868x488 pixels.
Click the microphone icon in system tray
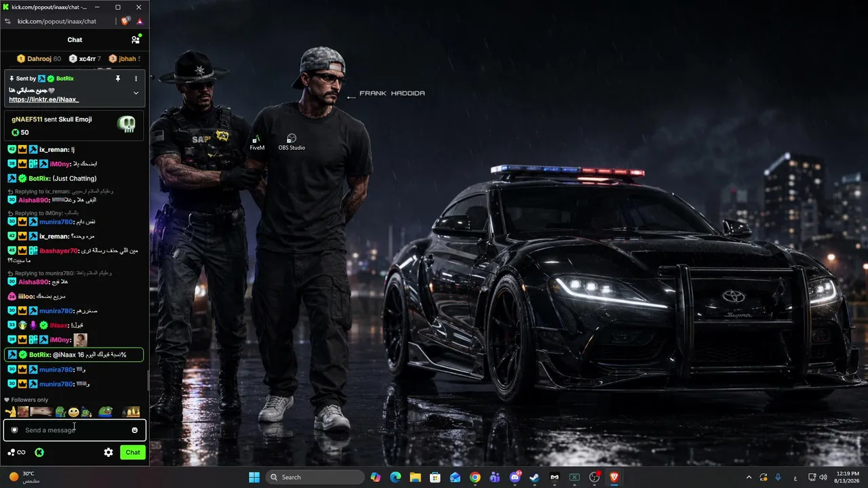tap(778, 477)
